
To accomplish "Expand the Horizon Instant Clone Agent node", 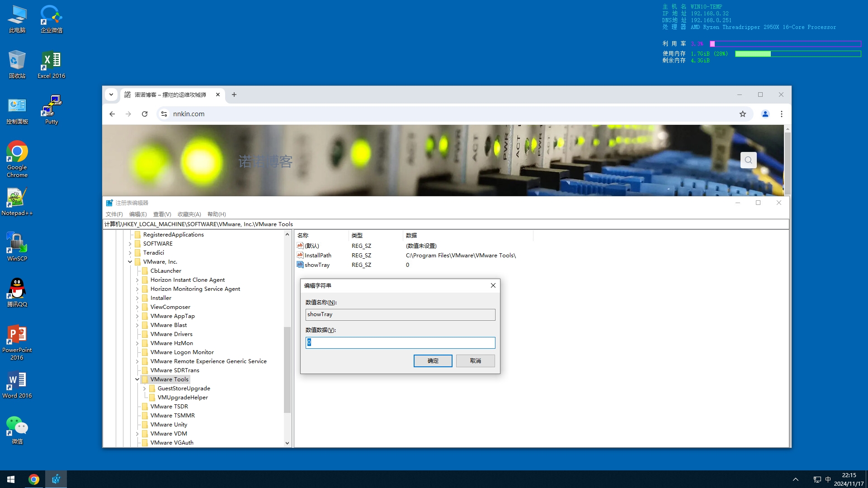I will pos(137,280).
